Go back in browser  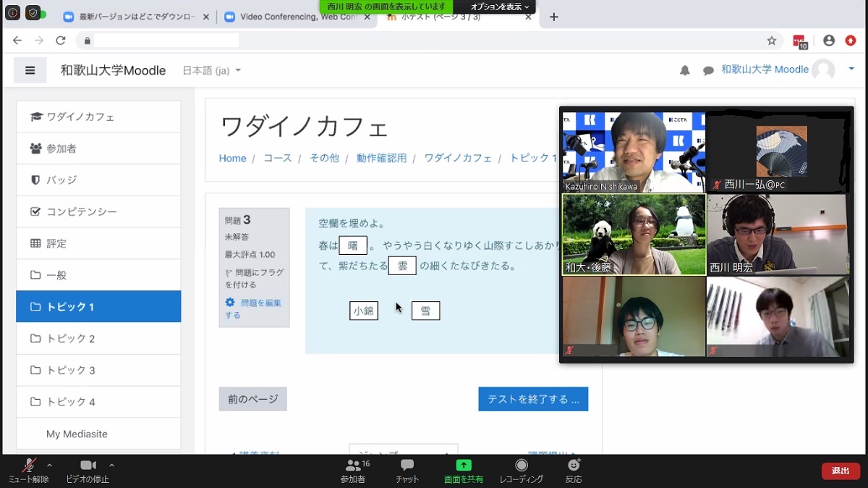click(17, 41)
